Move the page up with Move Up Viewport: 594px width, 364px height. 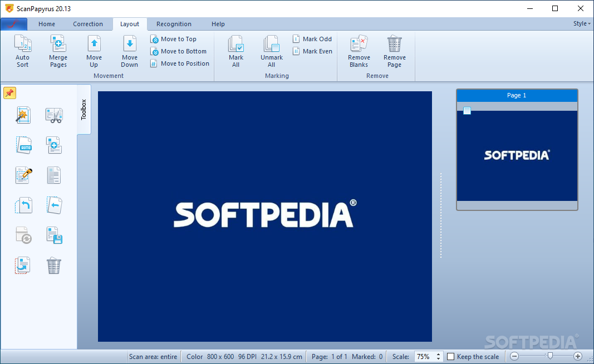coord(94,51)
